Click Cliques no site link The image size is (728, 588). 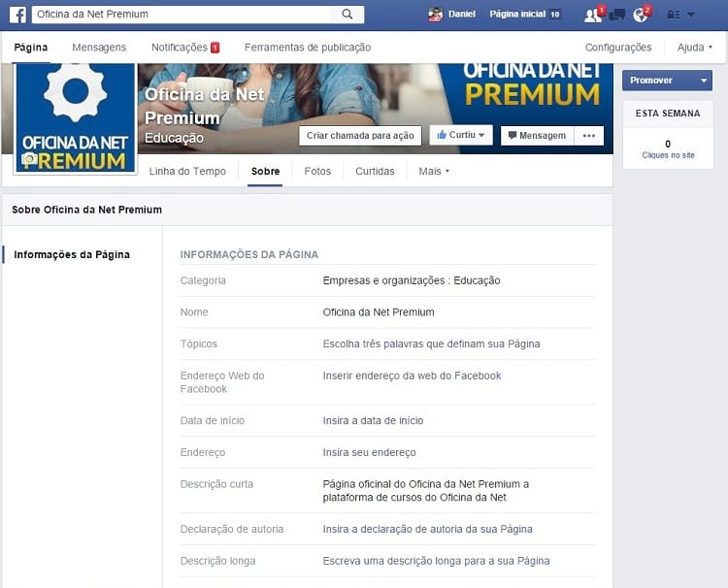pos(668,155)
